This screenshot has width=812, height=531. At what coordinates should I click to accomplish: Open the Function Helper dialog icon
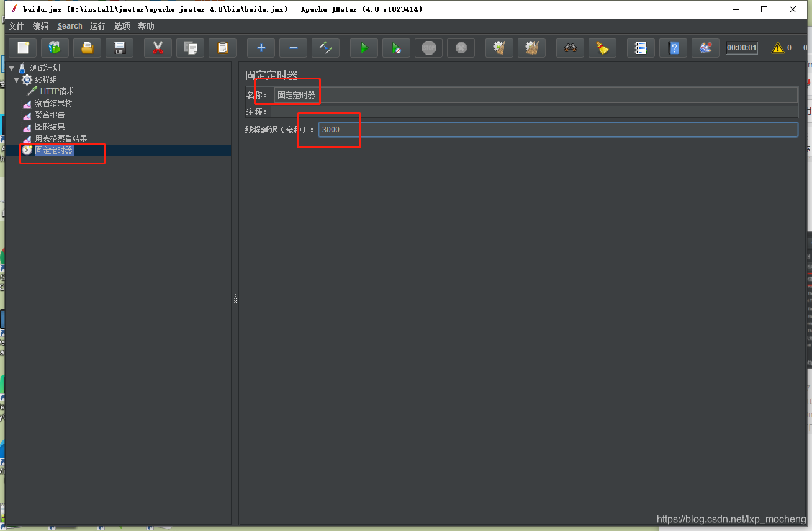(641, 48)
